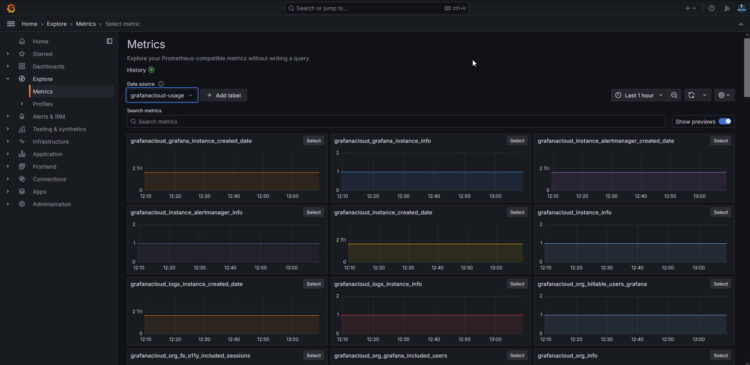Open the help question mark icon
This screenshot has width=750, height=365.
pos(712,9)
